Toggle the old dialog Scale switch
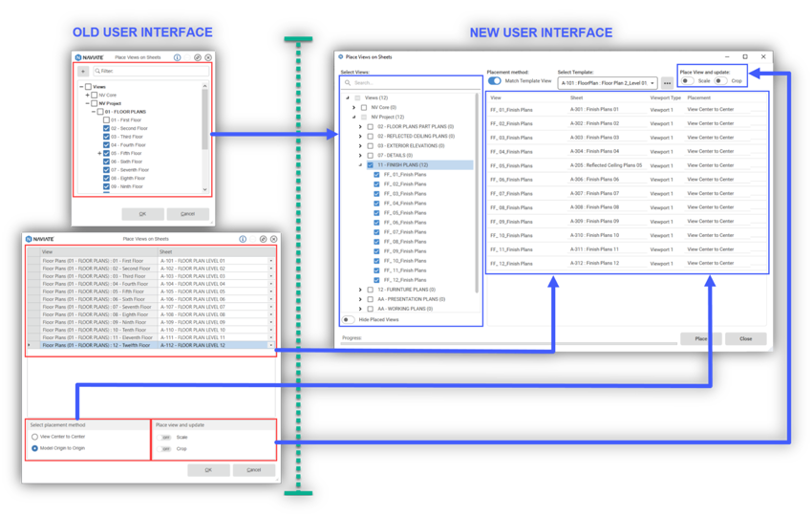812x517 pixels. click(x=164, y=438)
